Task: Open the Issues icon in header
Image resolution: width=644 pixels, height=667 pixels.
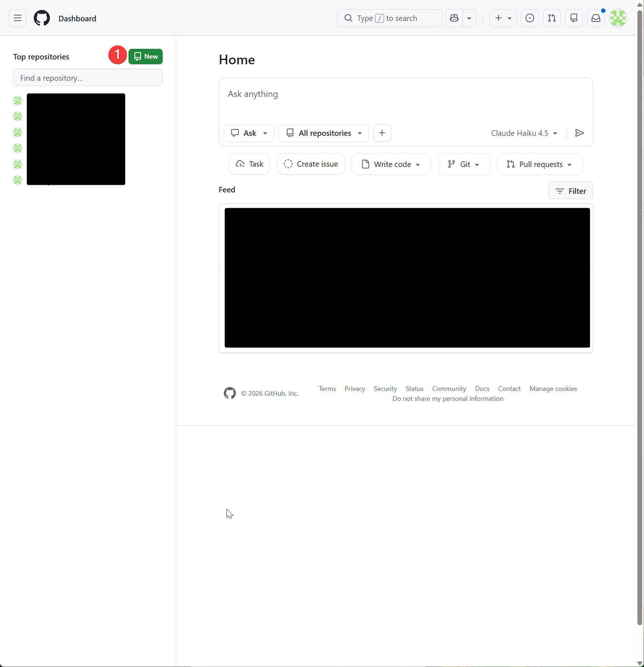Action: [529, 18]
